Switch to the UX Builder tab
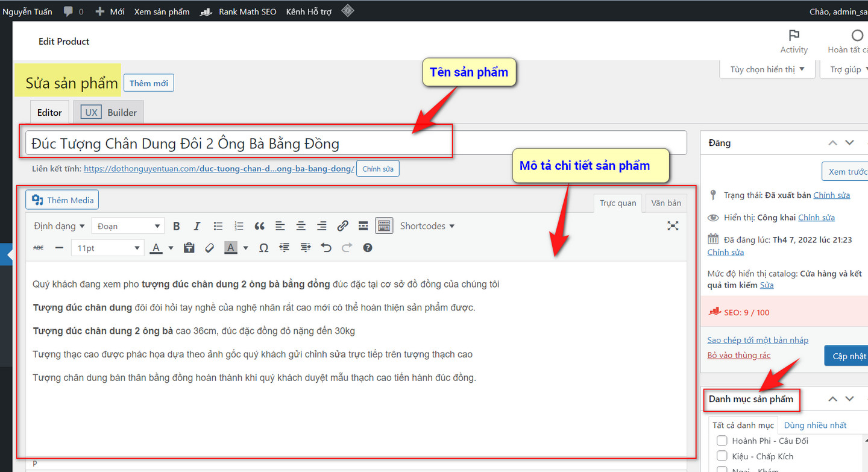Screen dimensions: 868x472 pos(108,112)
